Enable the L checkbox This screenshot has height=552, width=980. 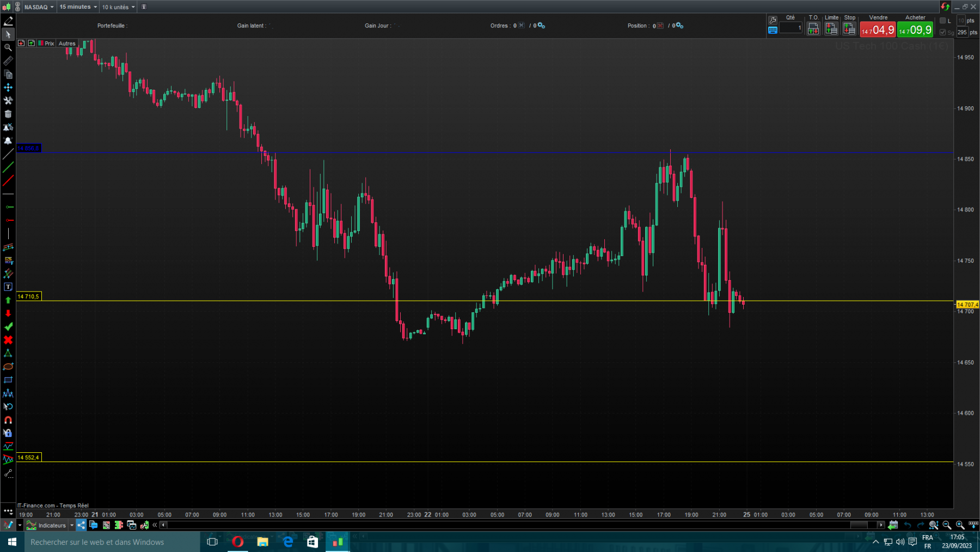point(943,21)
